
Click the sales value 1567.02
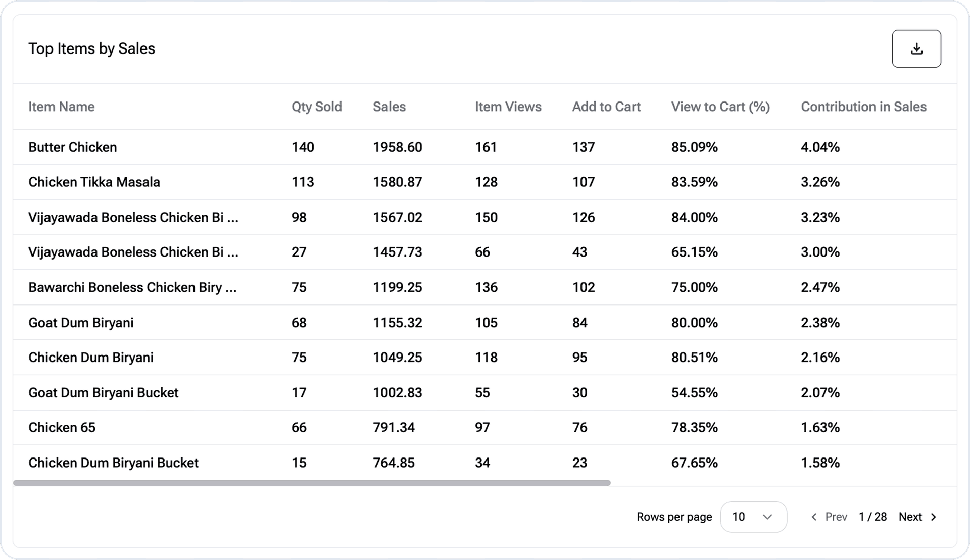click(398, 217)
